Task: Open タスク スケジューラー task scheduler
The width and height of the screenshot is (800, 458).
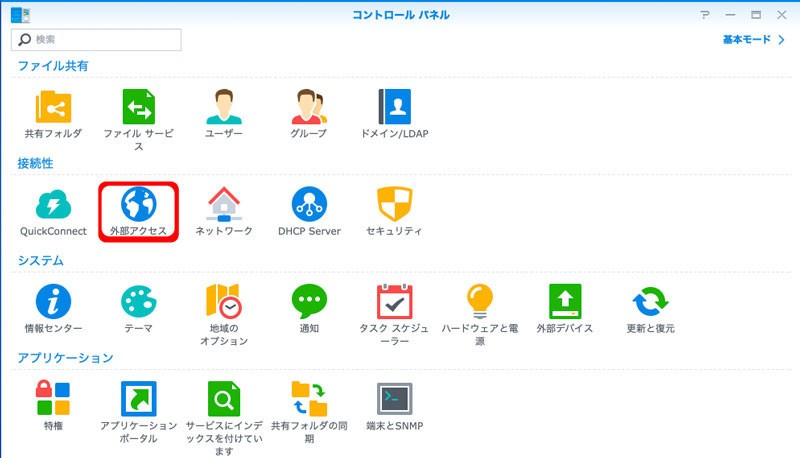Action: point(394,301)
